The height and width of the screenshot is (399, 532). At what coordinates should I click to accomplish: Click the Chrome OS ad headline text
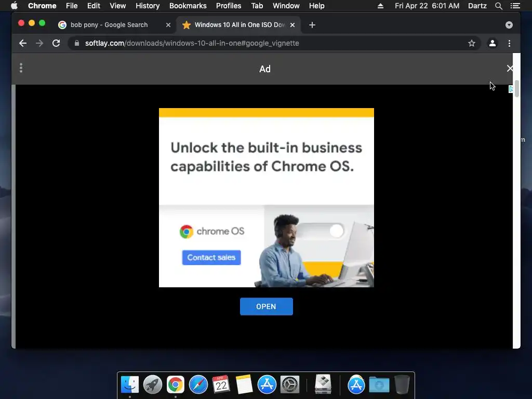click(x=267, y=157)
